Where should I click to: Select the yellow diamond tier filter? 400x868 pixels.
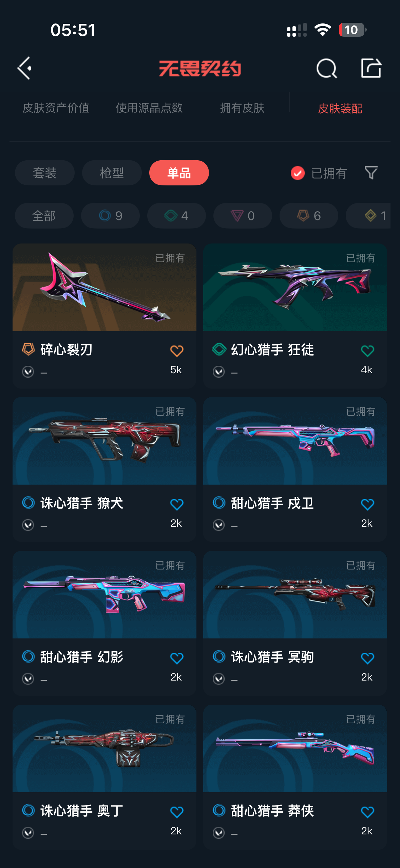[x=368, y=216]
